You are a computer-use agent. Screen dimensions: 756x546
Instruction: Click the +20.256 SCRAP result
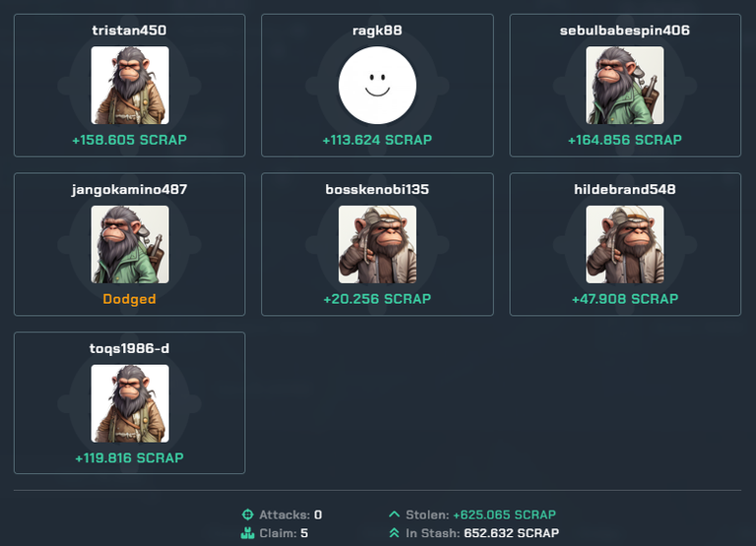[x=377, y=299]
